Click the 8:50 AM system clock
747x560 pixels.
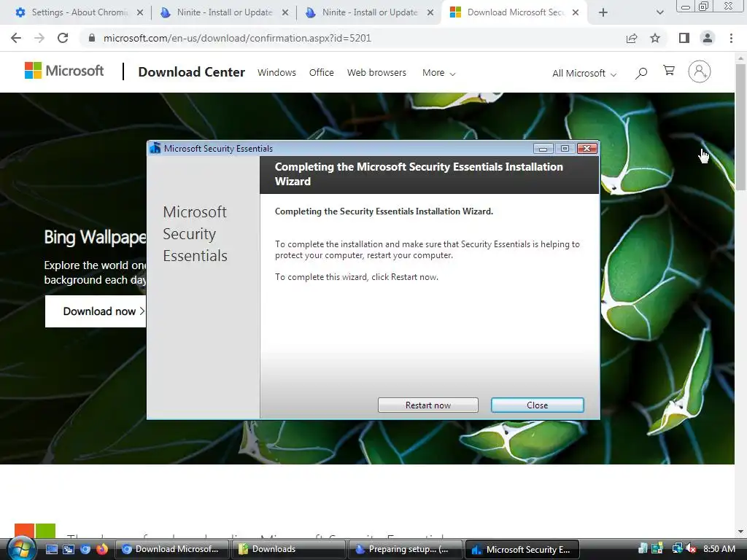[719, 548]
